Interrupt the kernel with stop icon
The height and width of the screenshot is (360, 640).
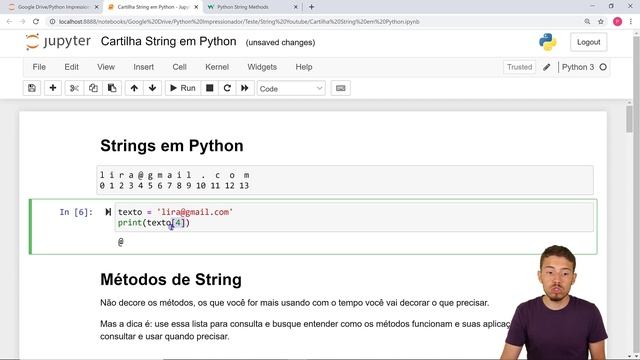tap(209, 88)
